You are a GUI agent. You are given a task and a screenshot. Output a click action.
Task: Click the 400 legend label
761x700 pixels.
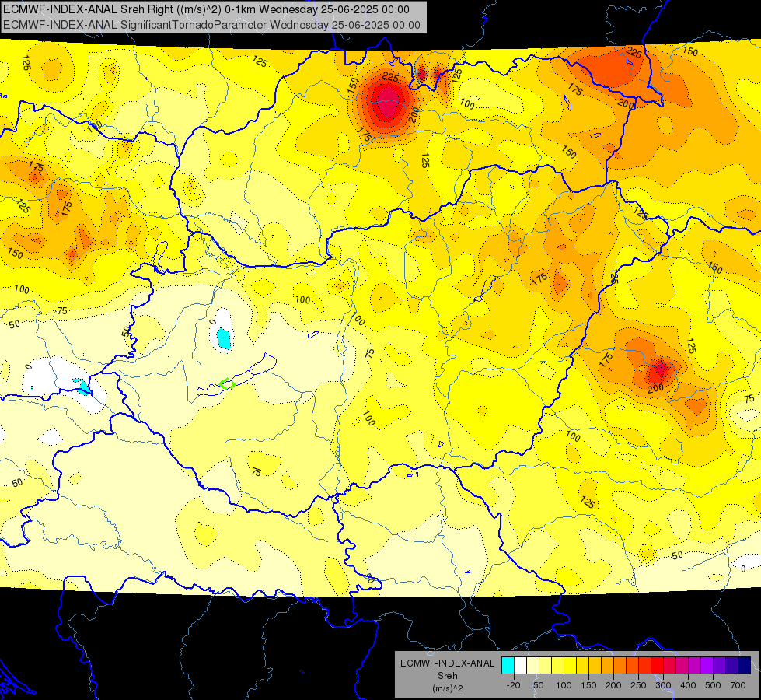[688, 685]
